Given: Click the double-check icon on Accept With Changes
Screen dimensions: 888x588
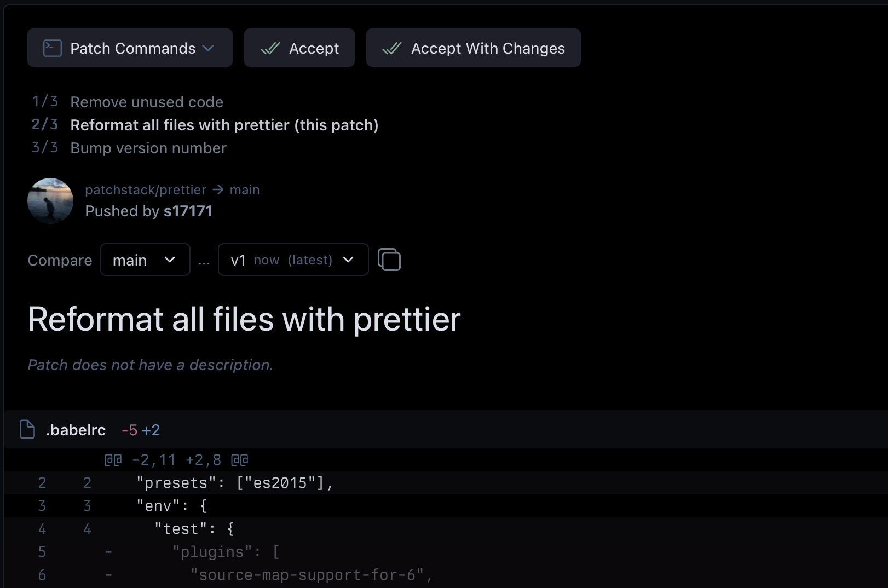Looking at the screenshot, I should tap(392, 48).
